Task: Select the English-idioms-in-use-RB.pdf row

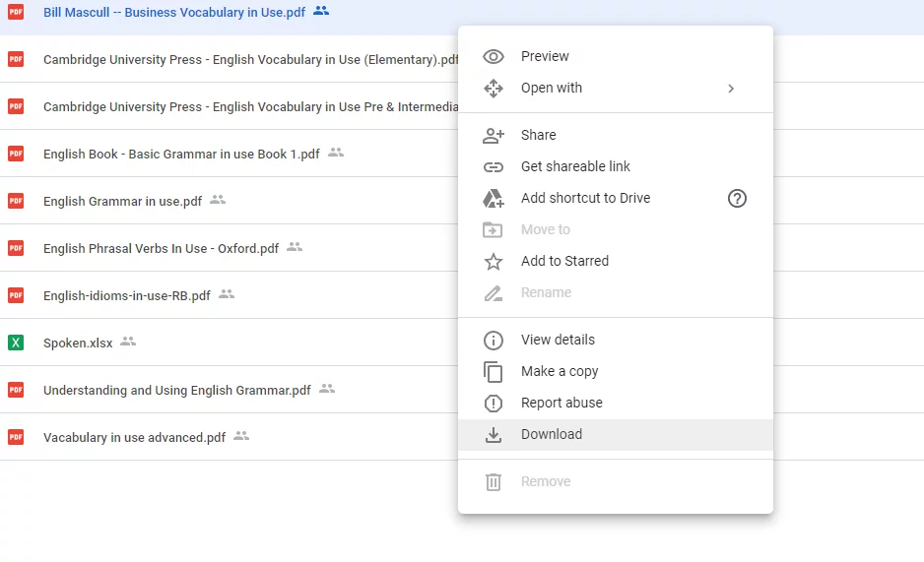Action: [127, 296]
